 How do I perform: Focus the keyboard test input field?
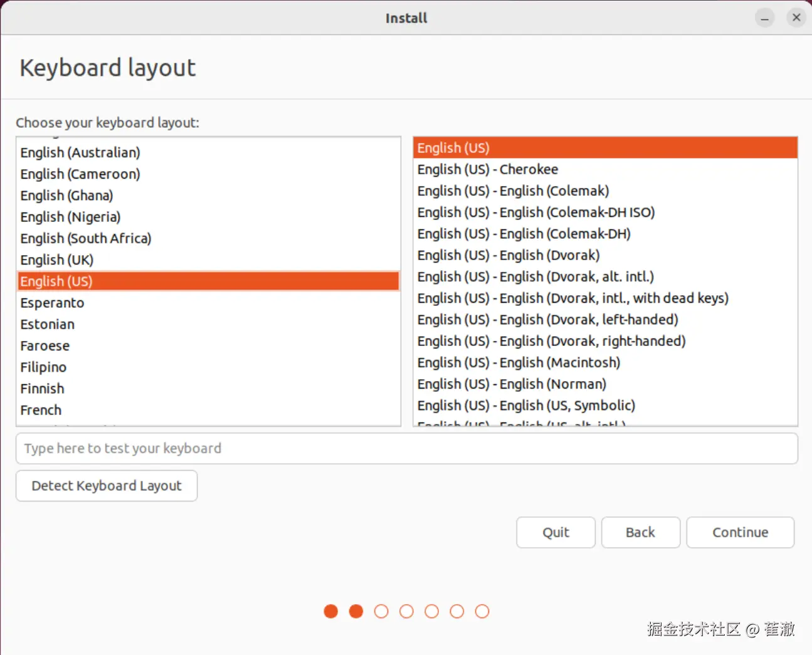[x=406, y=448]
